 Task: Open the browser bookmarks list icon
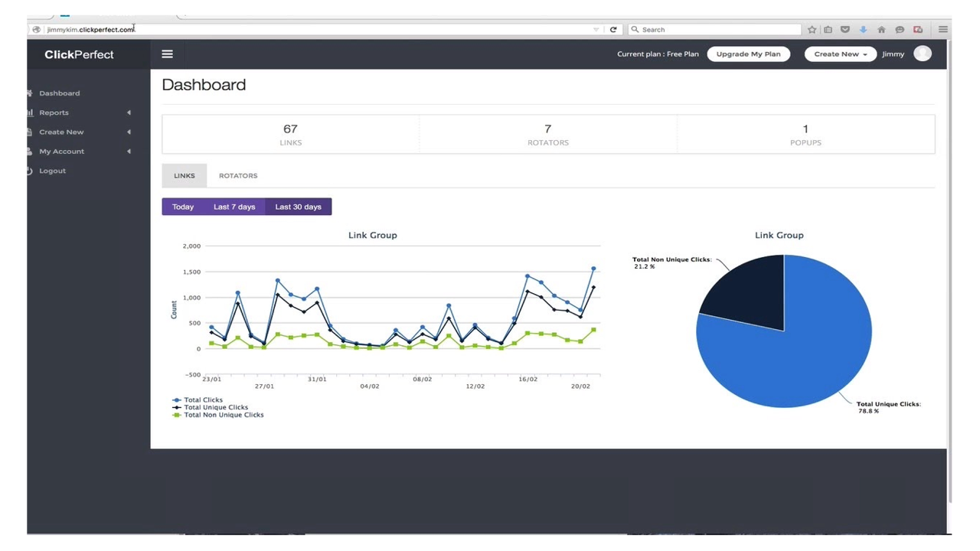coord(828,29)
